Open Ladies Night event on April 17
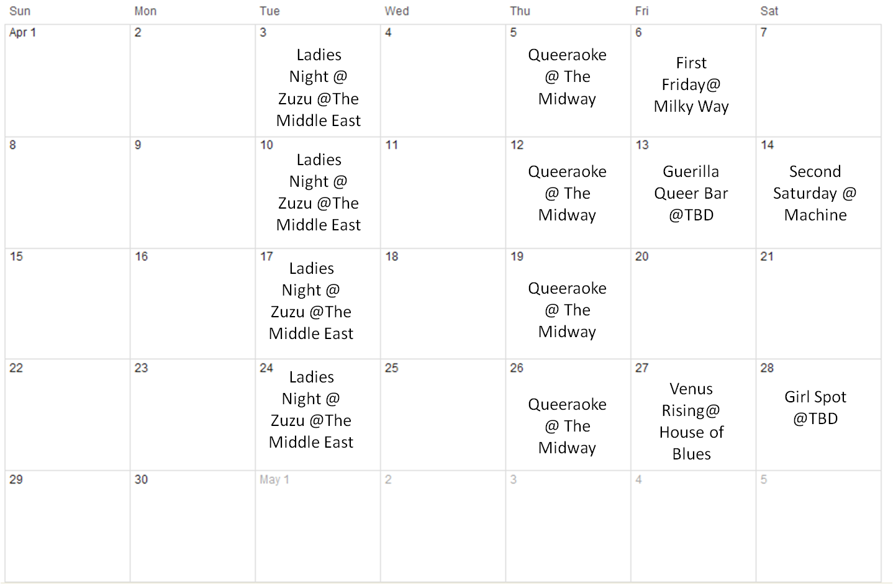893x588 pixels. pos(311,301)
